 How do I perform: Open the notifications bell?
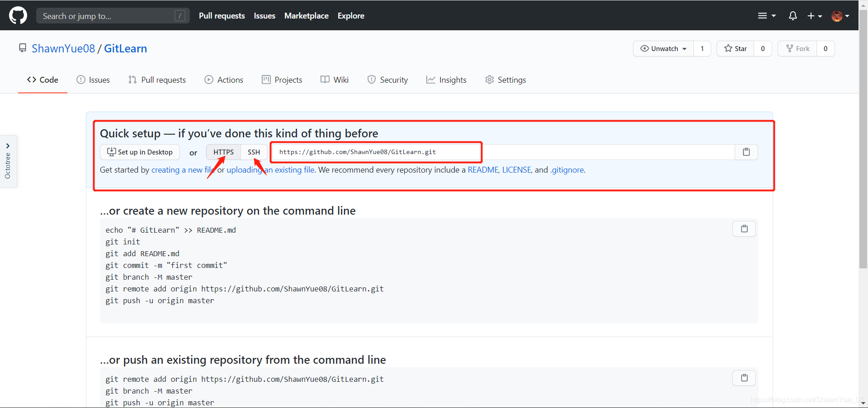793,16
